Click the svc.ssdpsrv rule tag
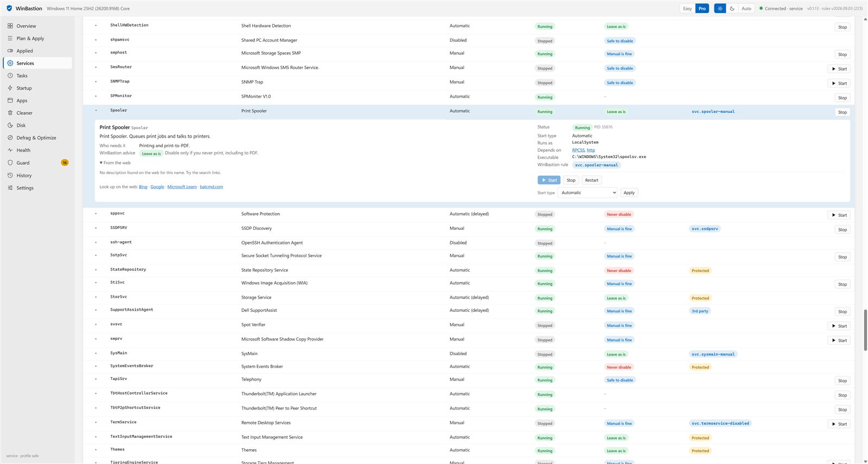 tap(705, 229)
